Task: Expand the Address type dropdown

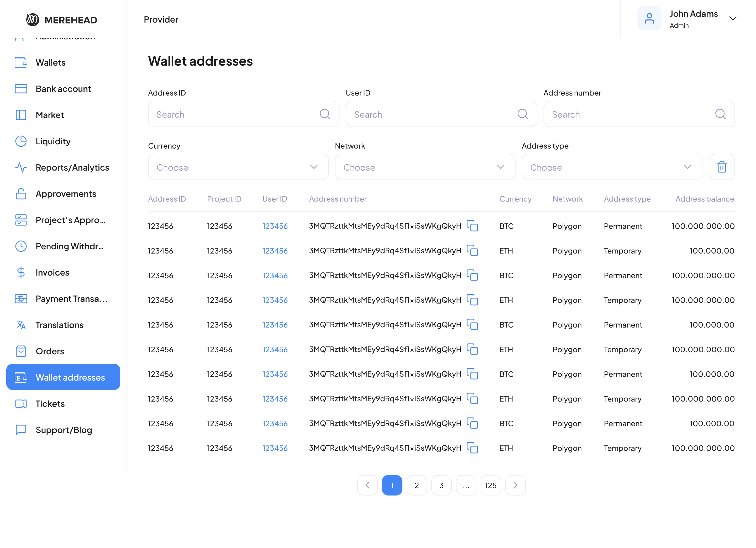Action: click(612, 167)
